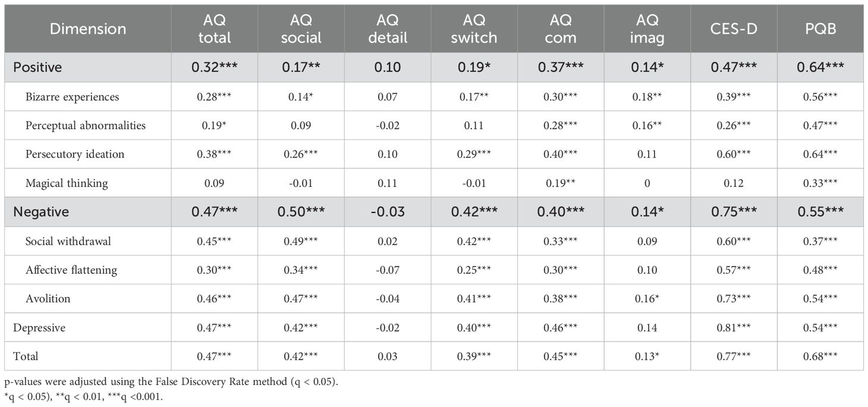Select the Persecutory ideation row label
Viewport: 868px width, 407px height.
[75, 154]
